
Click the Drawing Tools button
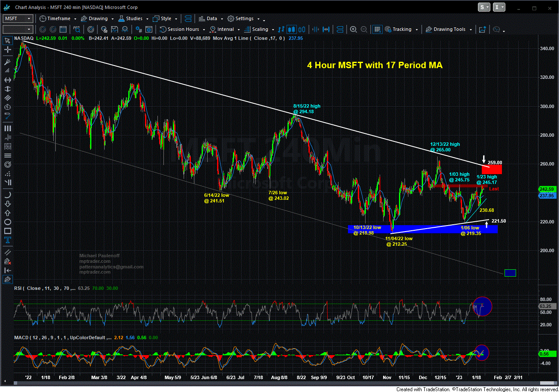point(446,29)
